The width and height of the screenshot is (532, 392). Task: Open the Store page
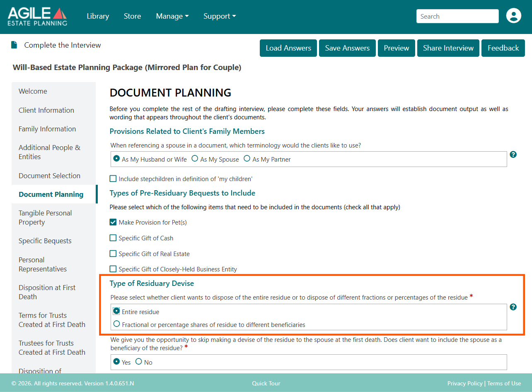132,16
